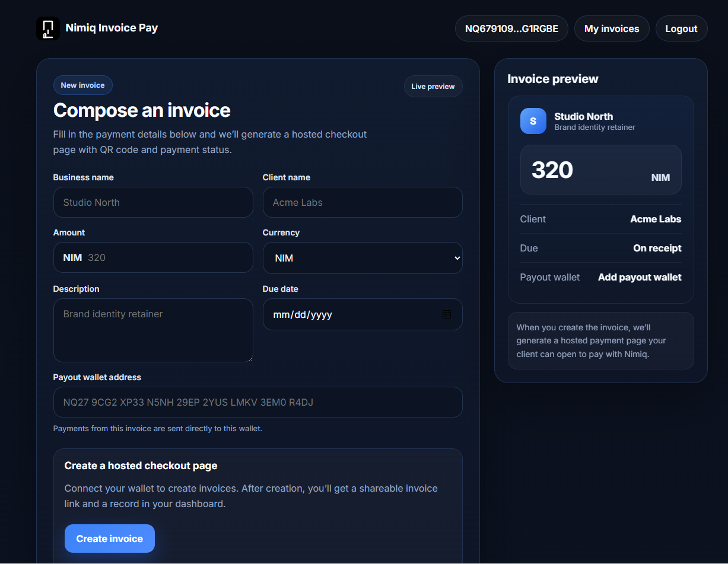Click the 'Add payout wallet' preview value
728x564 pixels.
coord(640,277)
